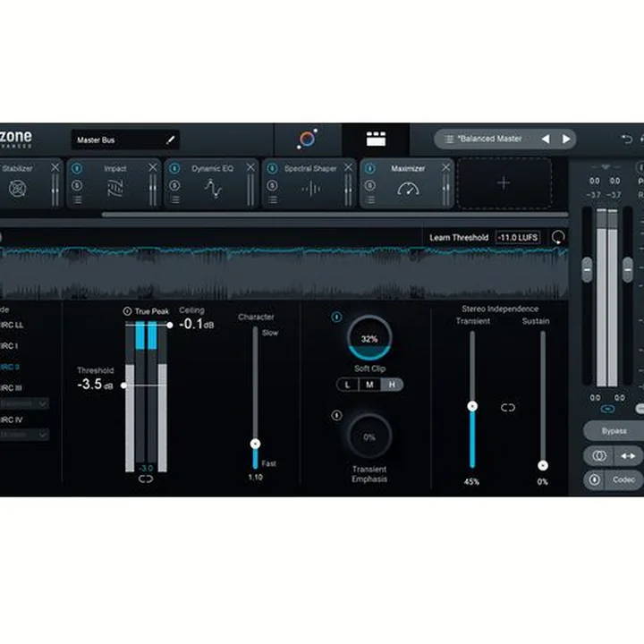Select the Spectral Shaper module icon
Screen dimensions: 644x644
click(x=311, y=189)
